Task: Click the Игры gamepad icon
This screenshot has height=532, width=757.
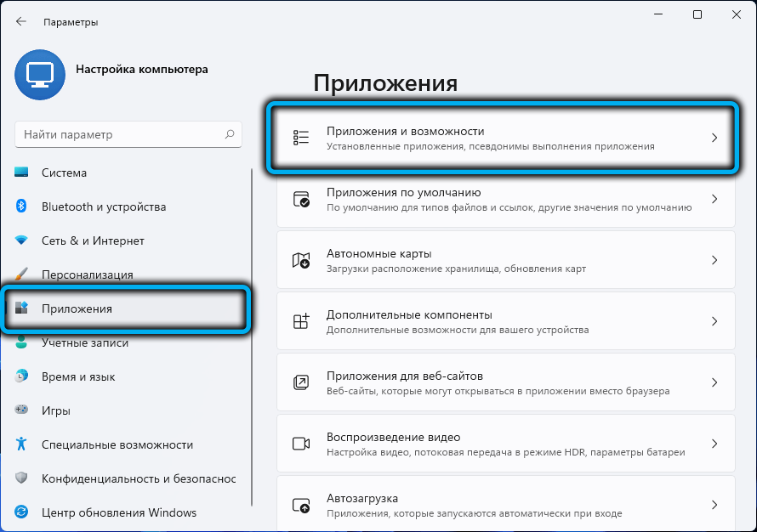Action: (22, 410)
